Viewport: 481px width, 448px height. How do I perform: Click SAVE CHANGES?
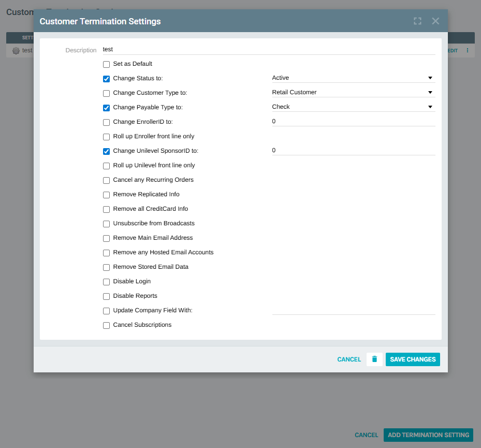(x=413, y=359)
